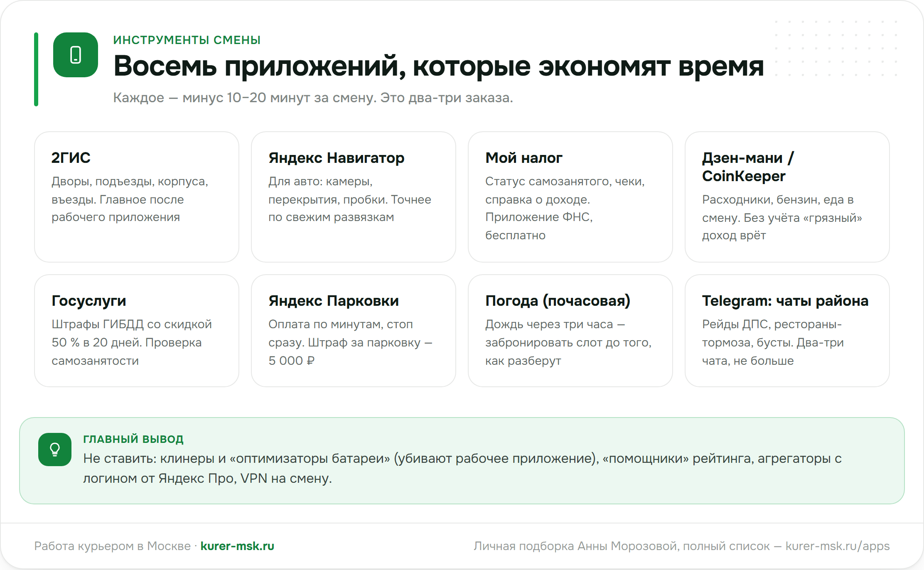924x570 pixels.
Task: Click the Госуслуги card title
Action: pyautogui.click(x=89, y=301)
